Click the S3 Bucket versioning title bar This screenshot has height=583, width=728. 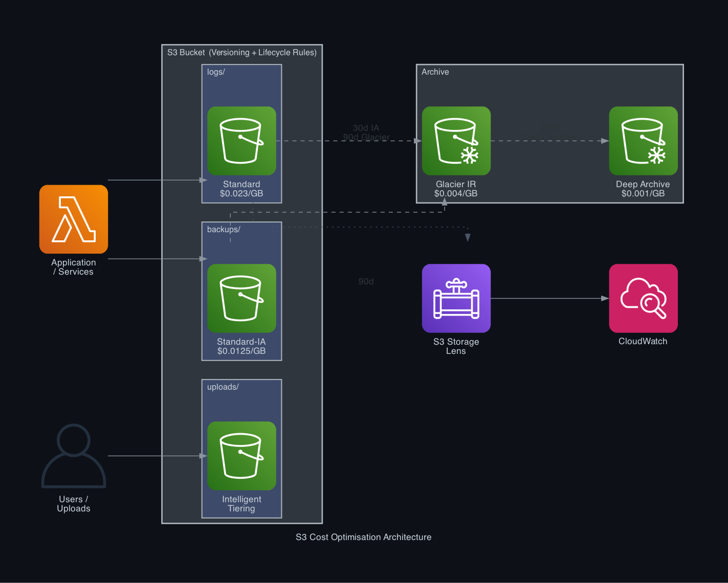[241, 52]
